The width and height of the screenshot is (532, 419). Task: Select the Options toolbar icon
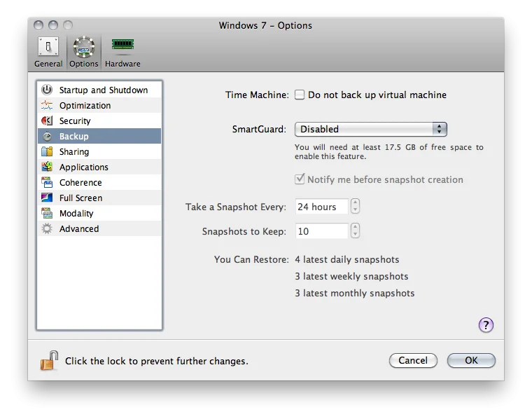pos(84,47)
